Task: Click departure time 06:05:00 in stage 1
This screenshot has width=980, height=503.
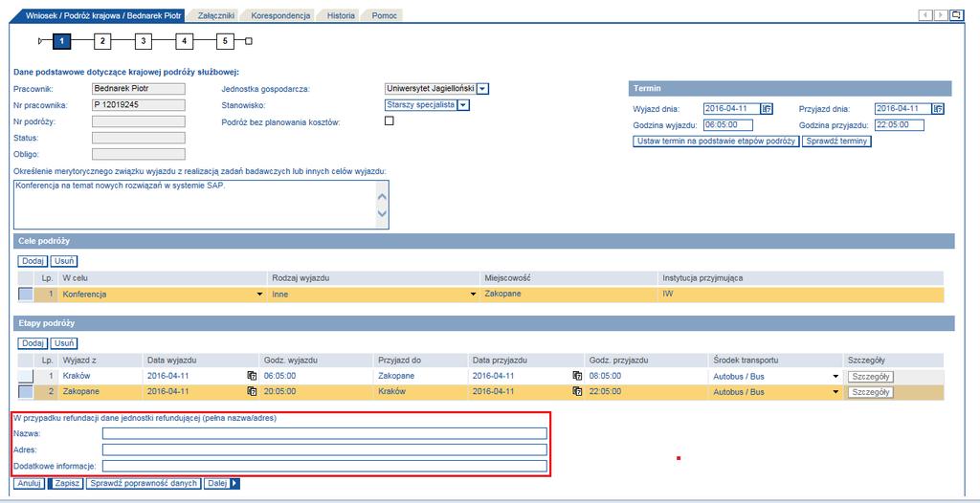Action: (x=317, y=376)
